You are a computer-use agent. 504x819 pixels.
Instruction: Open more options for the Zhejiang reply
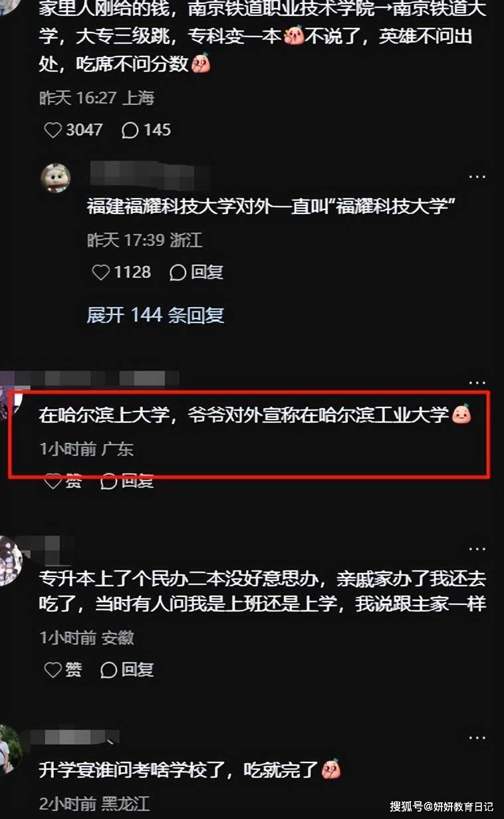(477, 177)
